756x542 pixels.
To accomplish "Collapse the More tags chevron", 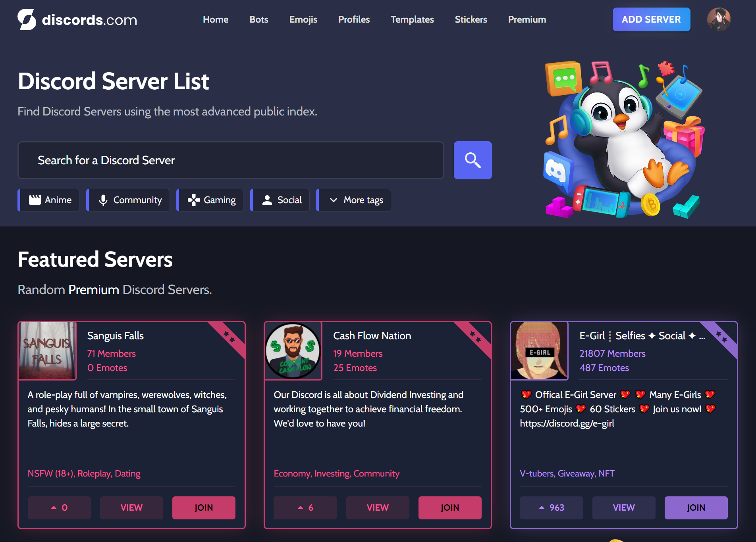I will (333, 200).
